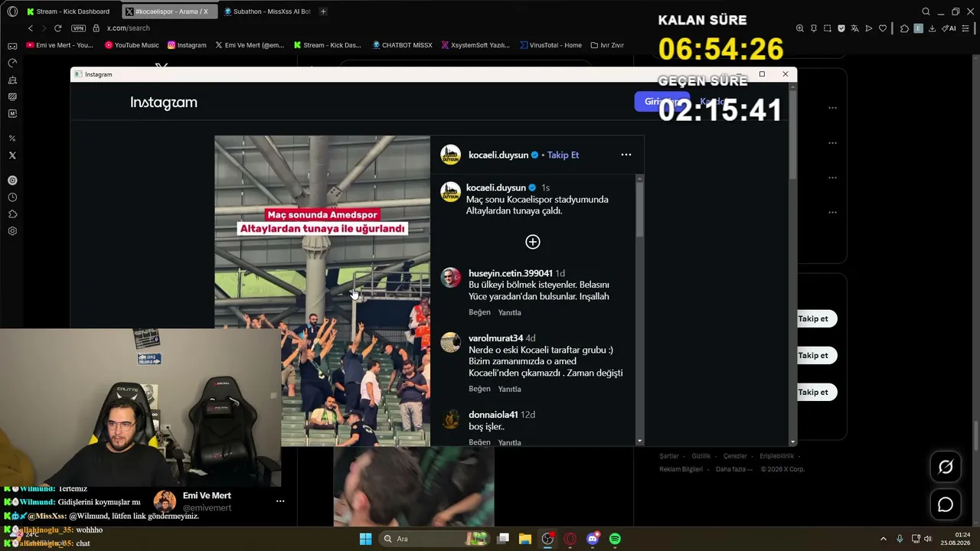The image size is (980, 551).
Task: Open the easy setup sliders icon
Action: (967, 28)
